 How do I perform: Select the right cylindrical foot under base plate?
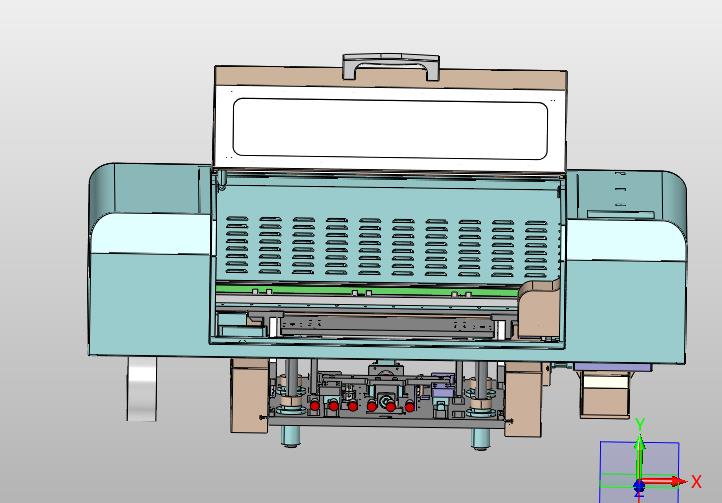[x=481, y=439]
